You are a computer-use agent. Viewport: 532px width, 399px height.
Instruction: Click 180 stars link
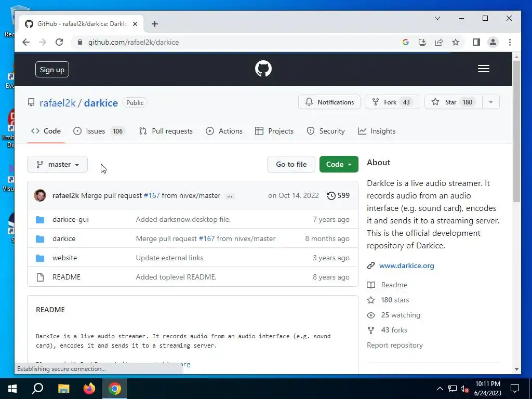(x=395, y=300)
